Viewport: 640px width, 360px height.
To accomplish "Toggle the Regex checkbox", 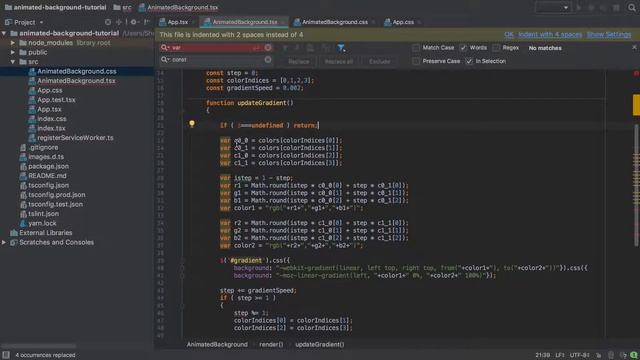I will point(496,48).
